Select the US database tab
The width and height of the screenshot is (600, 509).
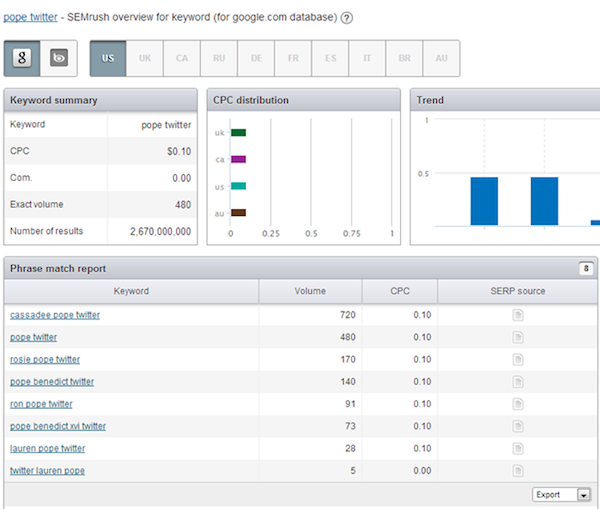pos(108,58)
